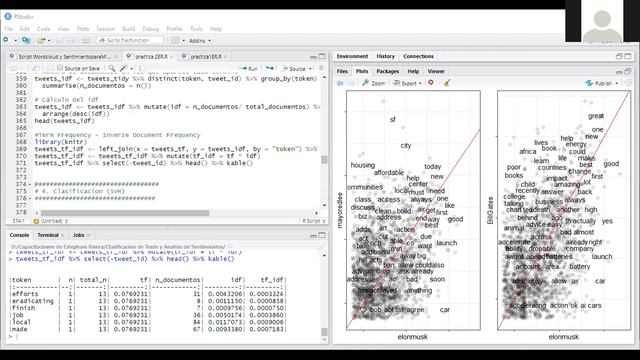Click the Re-run previous code icon
Image resolution: width=640 pixels, height=360 pixels.
(270, 69)
